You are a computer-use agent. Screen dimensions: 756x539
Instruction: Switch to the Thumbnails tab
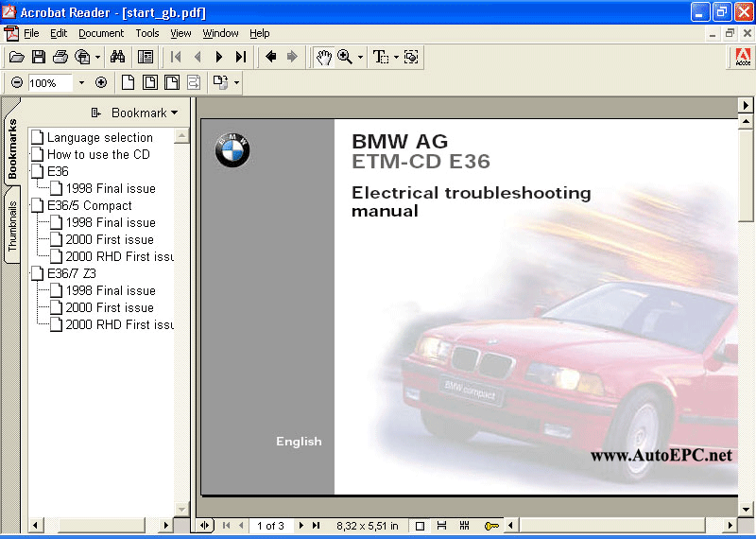pos(12,226)
